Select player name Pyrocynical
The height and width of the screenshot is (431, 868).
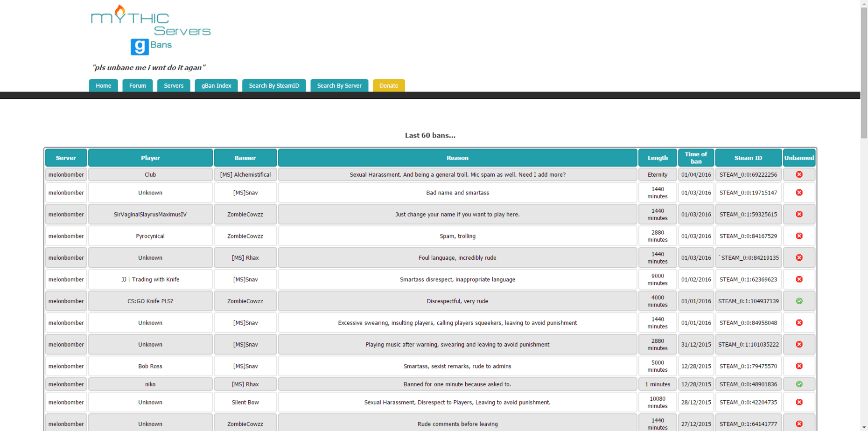point(150,236)
